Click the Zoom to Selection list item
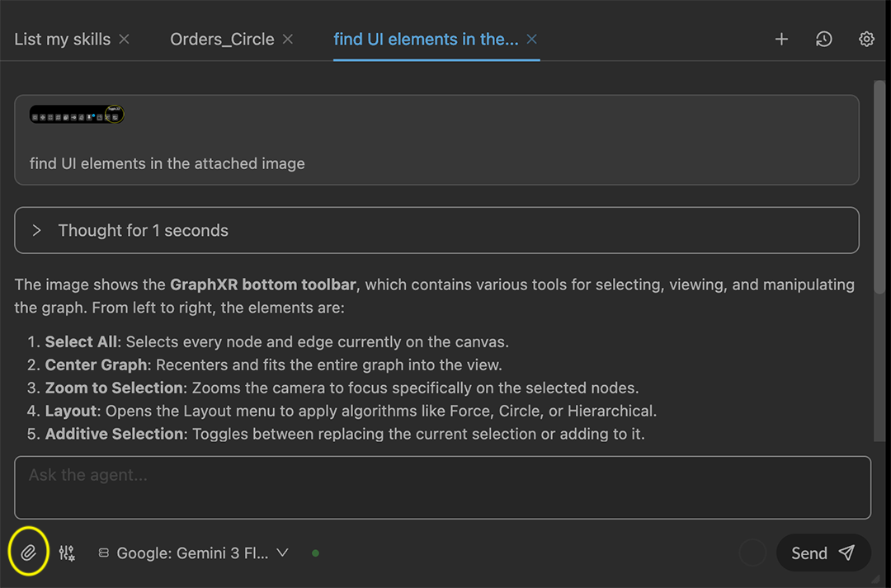The image size is (891, 588). 333,388
